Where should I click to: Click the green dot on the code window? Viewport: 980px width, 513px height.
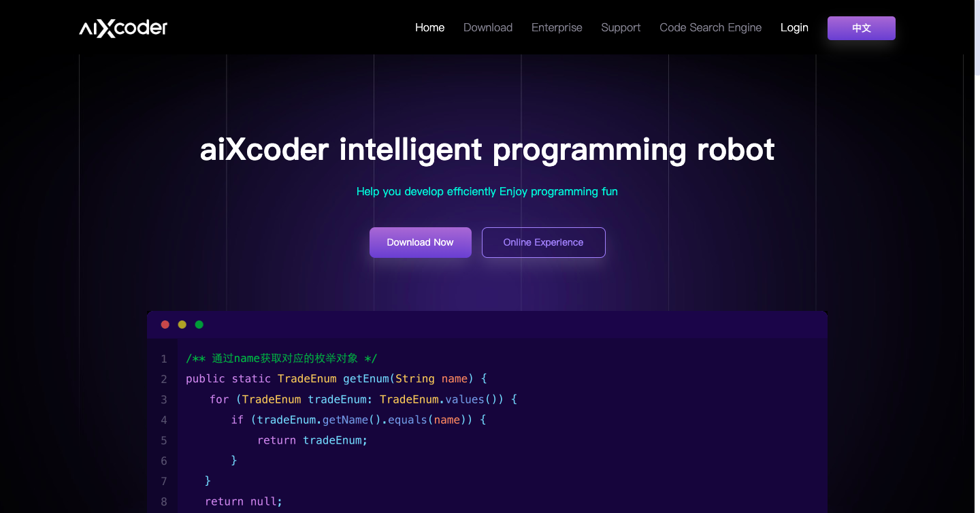pyautogui.click(x=199, y=325)
